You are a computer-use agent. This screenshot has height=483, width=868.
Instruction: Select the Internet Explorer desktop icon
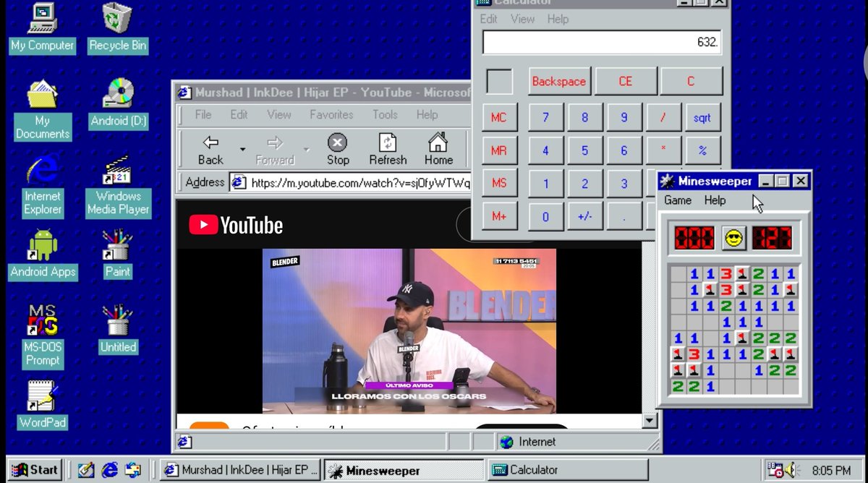click(x=42, y=186)
